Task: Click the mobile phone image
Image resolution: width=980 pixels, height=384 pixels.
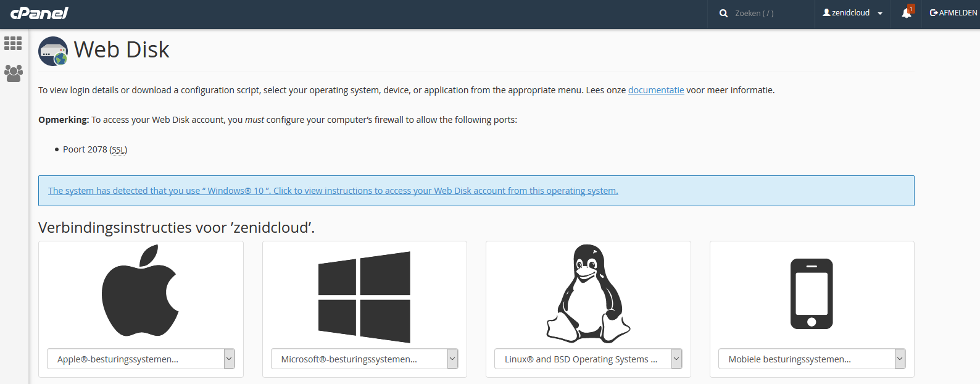Action: coord(812,294)
